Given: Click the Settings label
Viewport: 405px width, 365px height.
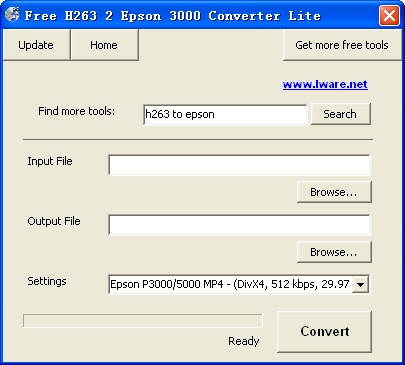Looking at the screenshot, I should click(x=47, y=281).
